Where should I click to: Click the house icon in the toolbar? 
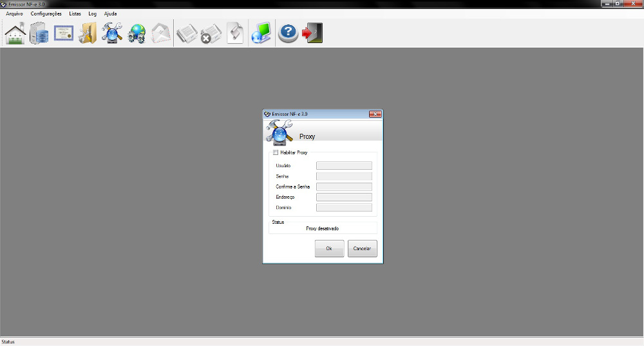pyautogui.click(x=15, y=33)
